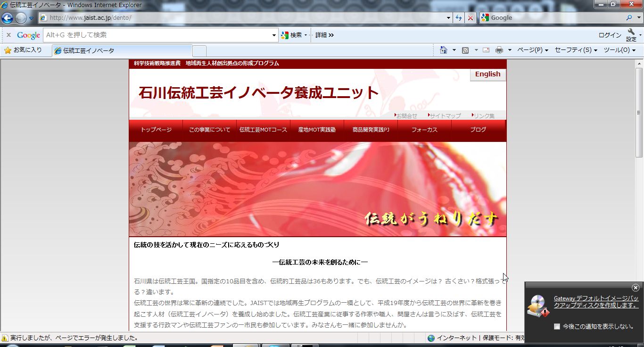Screen dimensions: 644x347
Task: Open the ツール(O) menu
Action: (x=619, y=50)
